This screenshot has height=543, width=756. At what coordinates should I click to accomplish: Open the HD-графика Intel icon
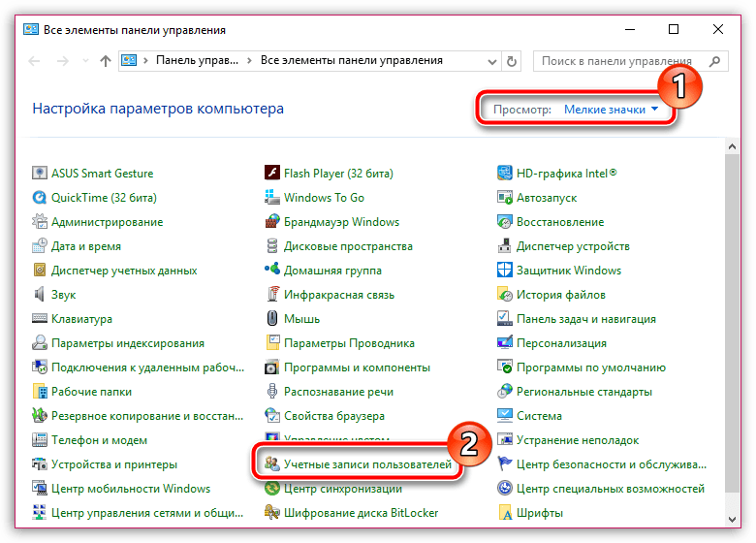point(504,174)
